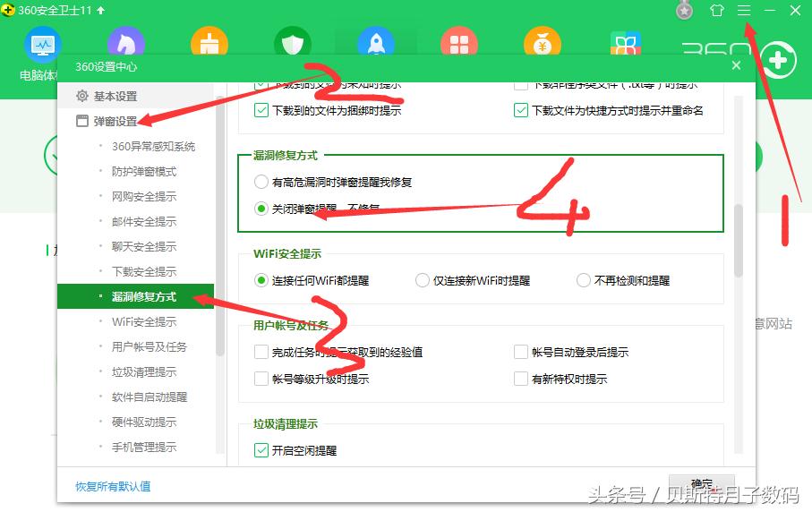Uncheck 下载到的文件为捆绑时提示

[261, 110]
